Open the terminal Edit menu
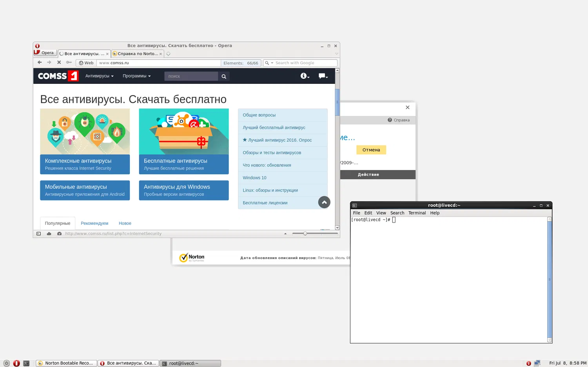The width and height of the screenshot is (588, 367). (368, 213)
